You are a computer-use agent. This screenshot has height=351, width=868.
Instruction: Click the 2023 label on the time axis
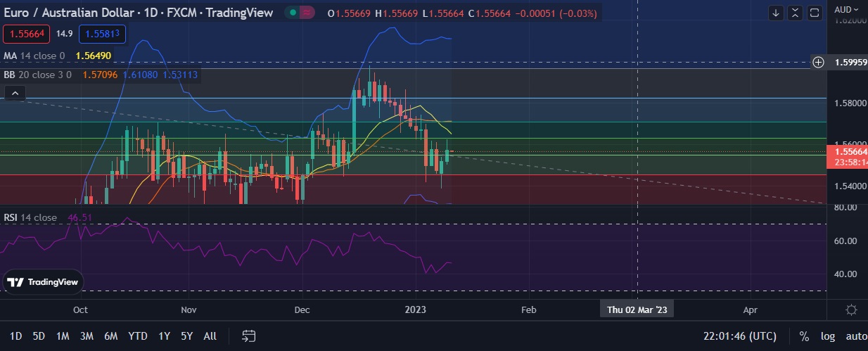(416, 309)
